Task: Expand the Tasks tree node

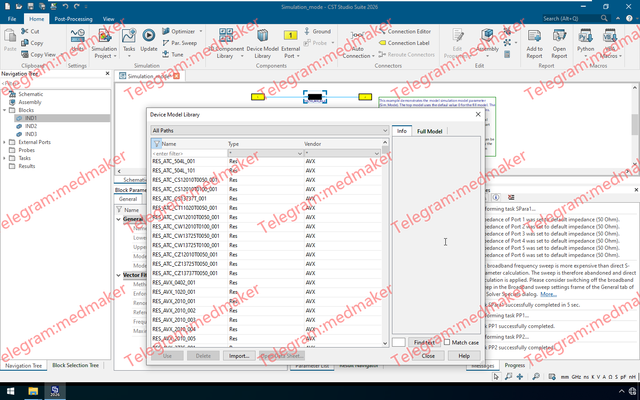Action: [4, 158]
